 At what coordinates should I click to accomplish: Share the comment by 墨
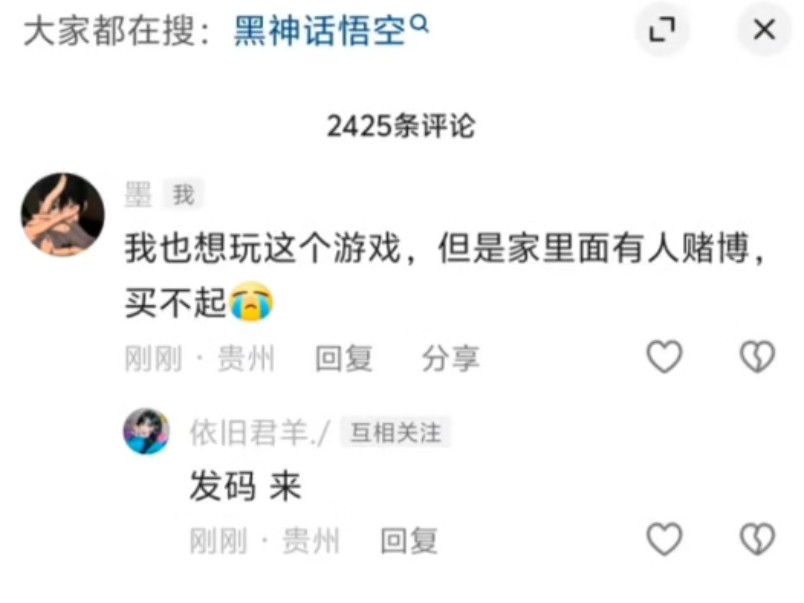click(x=451, y=358)
